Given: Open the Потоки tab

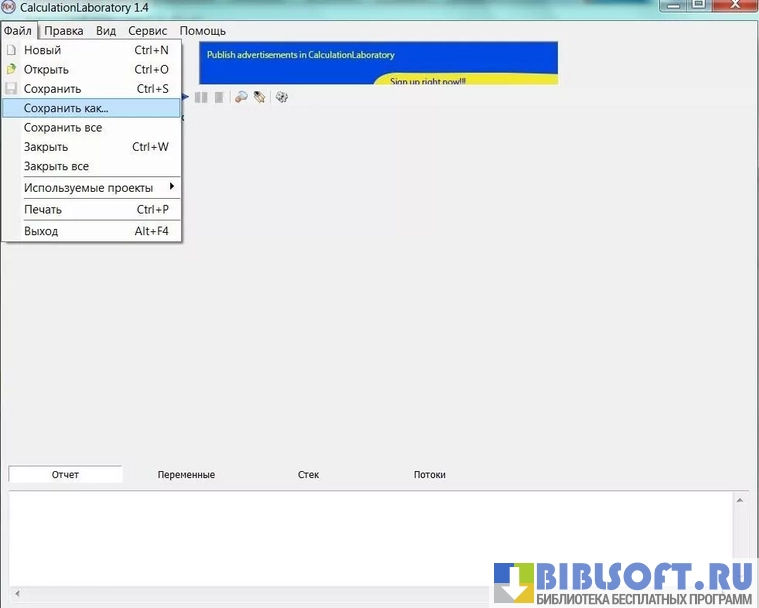Looking at the screenshot, I should click(429, 475).
